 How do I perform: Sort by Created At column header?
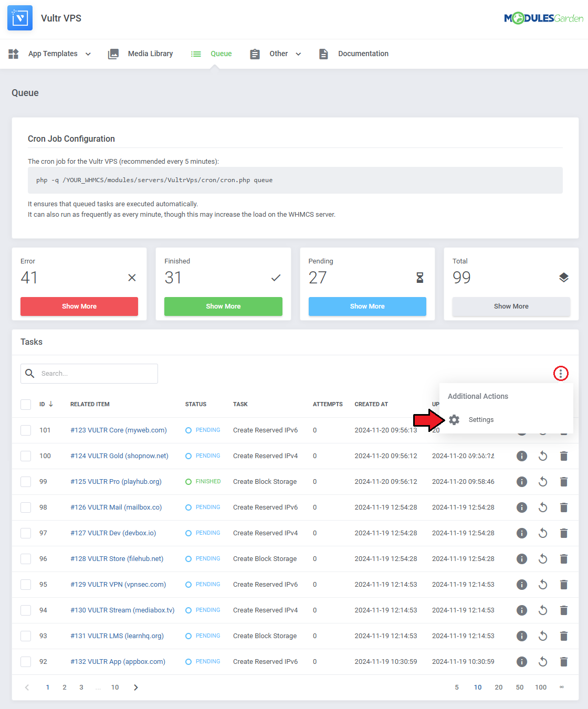371,404
